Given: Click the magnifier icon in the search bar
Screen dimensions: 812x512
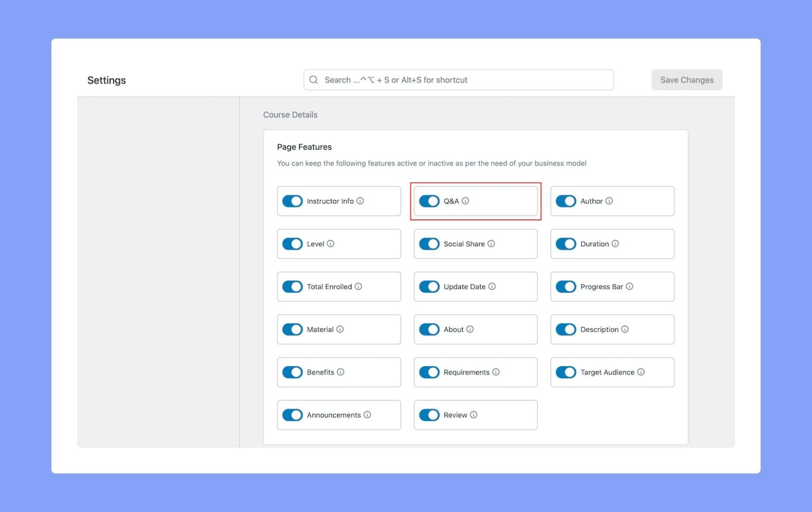Looking at the screenshot, I should 313,80.
